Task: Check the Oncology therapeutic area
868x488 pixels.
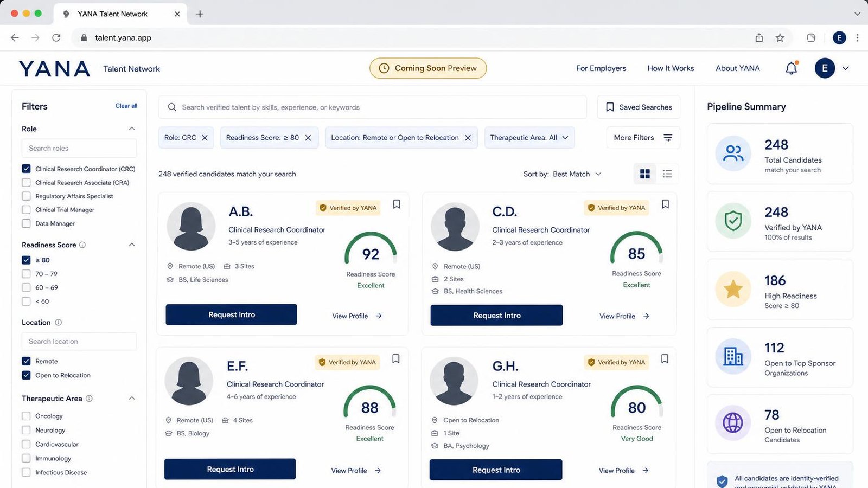Action: tap(26, 416)
